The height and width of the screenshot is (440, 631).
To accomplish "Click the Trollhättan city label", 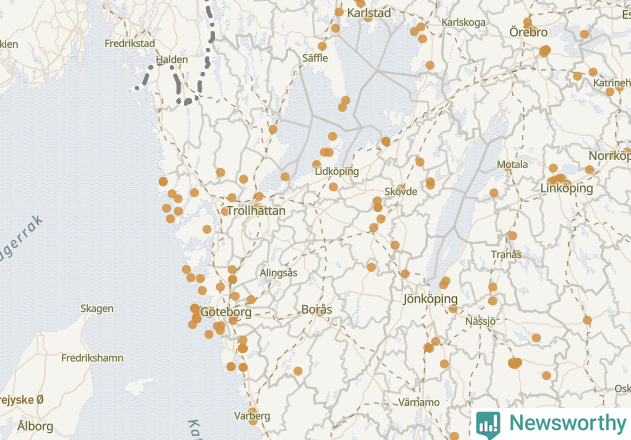I will coord(256,211).
